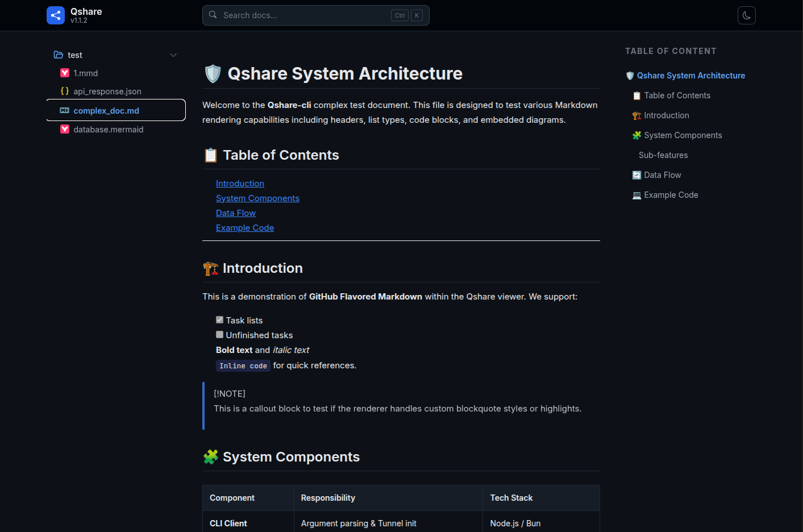Click the Ctrl K shortcut badge
Screen dimensions: 803x532
(x=407, y=15)
